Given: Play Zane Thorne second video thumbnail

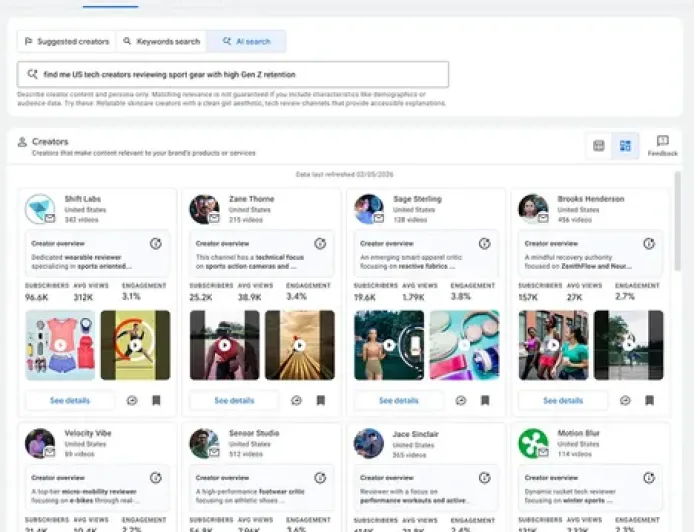Looking at the screenshot, I should pyautogui.click(x=300, y=345).
